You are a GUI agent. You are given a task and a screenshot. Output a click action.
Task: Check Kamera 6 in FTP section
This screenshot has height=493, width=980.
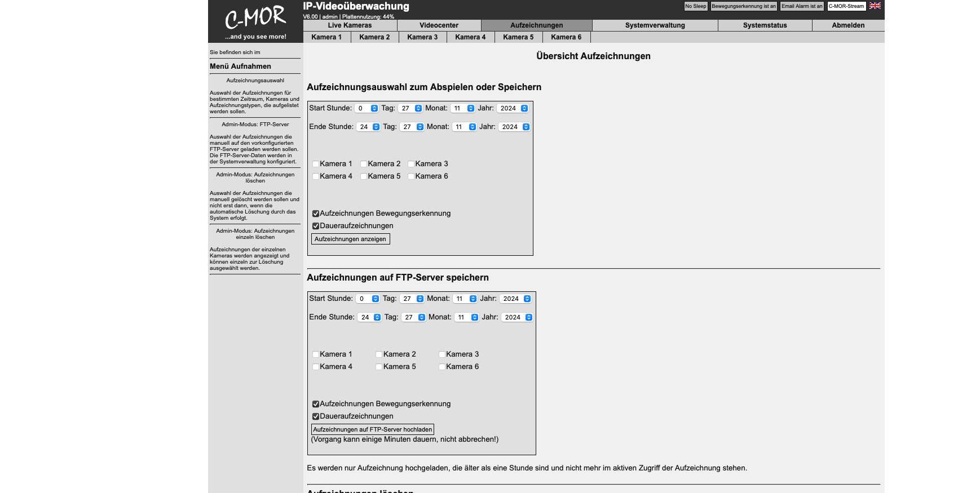point(442,367)
